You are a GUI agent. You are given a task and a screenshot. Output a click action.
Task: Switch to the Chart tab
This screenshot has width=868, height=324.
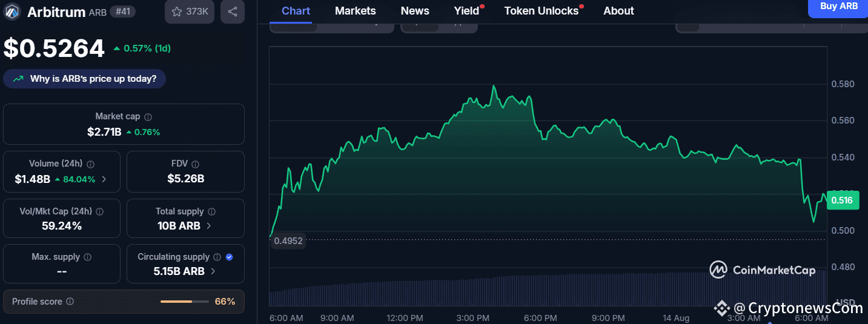(x=296, y=11)
